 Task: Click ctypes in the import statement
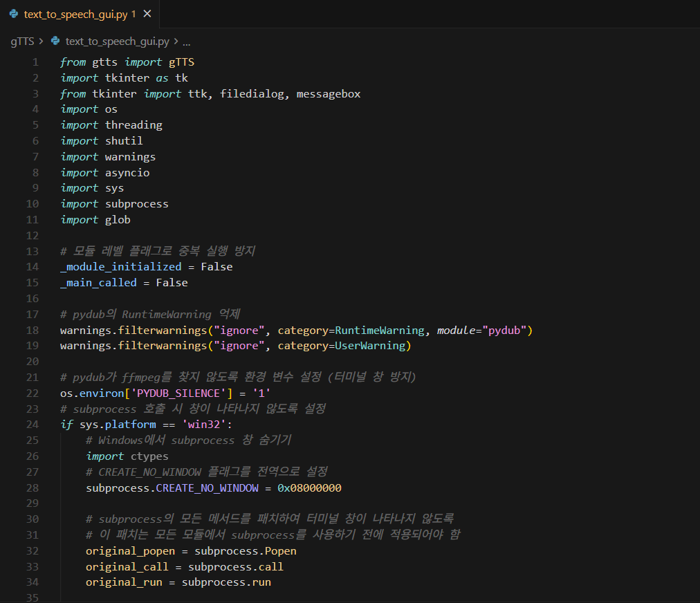149,456
